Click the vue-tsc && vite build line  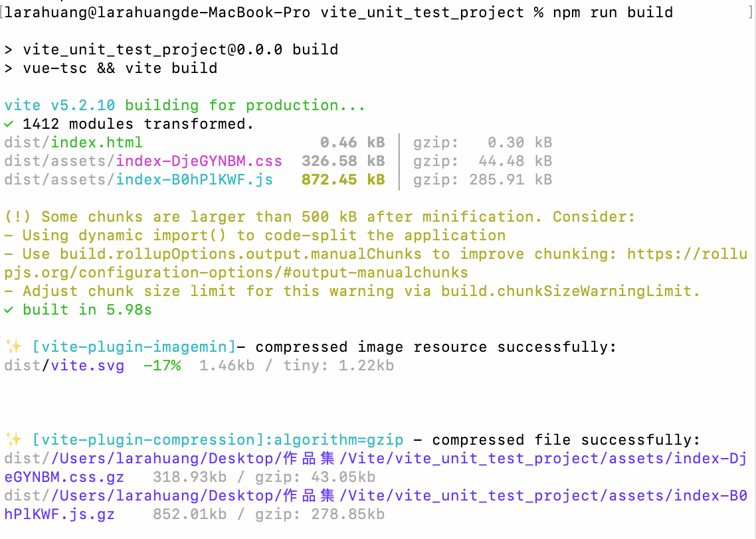120,68
